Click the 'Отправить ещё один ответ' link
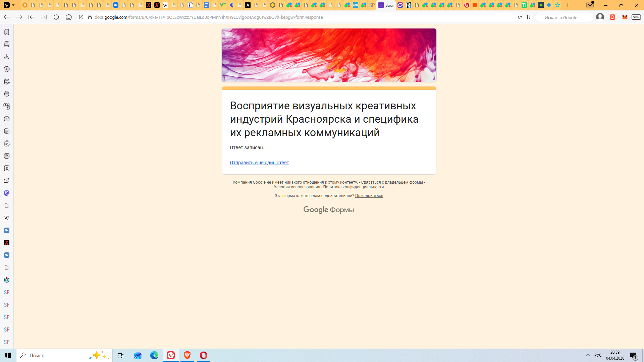Image resolution: width=644 pixels, height=362 pixels. click(259, 163)
